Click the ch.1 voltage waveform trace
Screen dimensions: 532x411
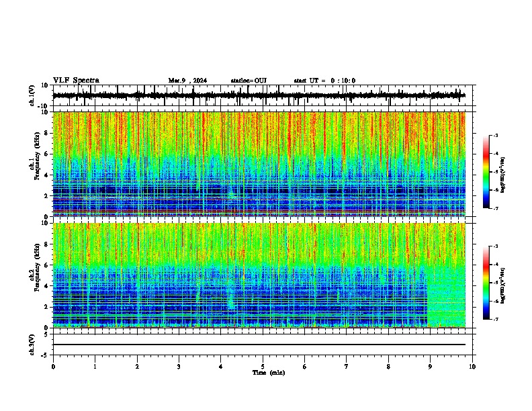click(x=259, y=95)
